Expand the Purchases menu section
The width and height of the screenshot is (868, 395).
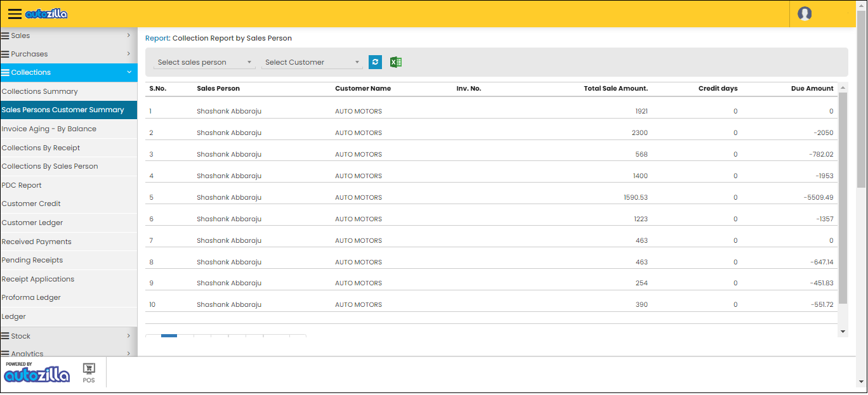69,54
